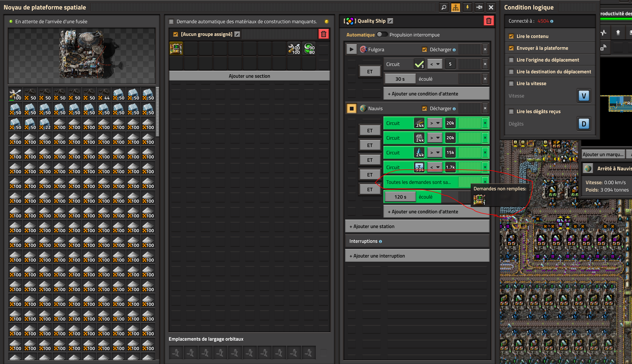Enable Lire la destination du déplacement

pyautogui.click(x=511, y=72)
